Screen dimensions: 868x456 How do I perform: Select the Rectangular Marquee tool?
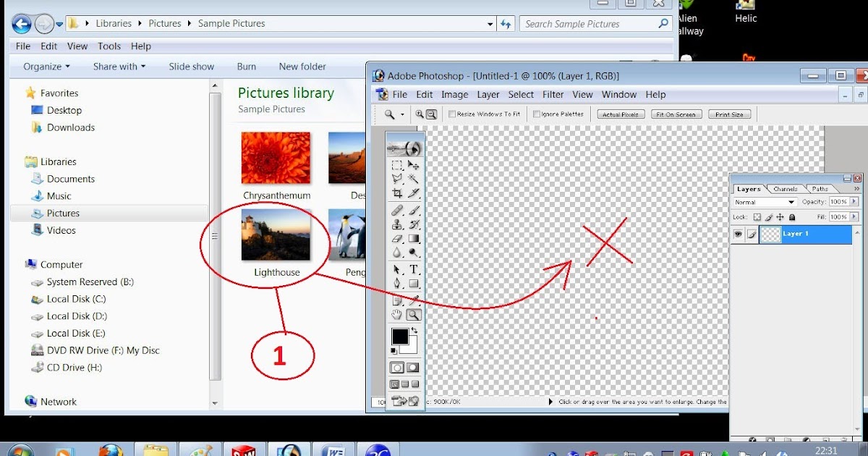pyautogui.click(x=398, y=166)
